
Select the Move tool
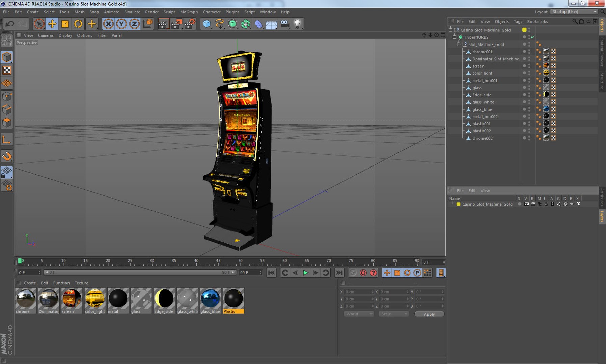click(52, 24)
